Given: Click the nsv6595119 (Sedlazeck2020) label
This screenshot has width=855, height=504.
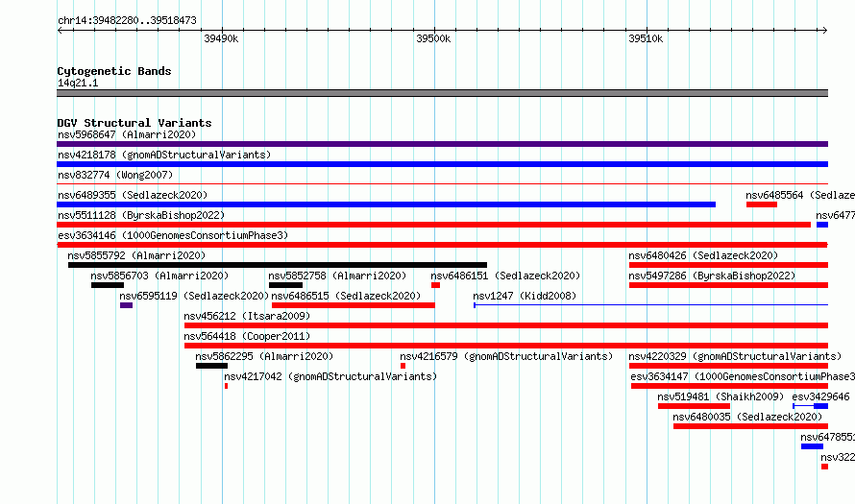Looking at the screenshot, I should [x=194, y=296].
